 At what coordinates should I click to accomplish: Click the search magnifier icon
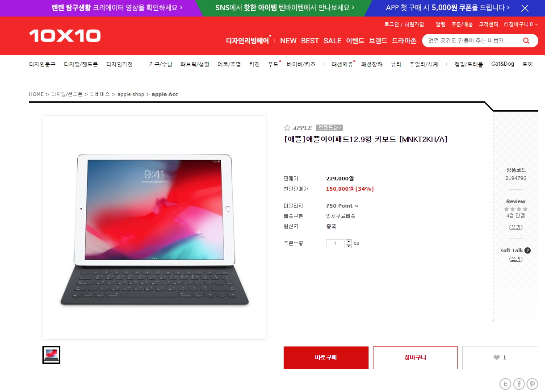pyautogui.click(x=526, y=41)
